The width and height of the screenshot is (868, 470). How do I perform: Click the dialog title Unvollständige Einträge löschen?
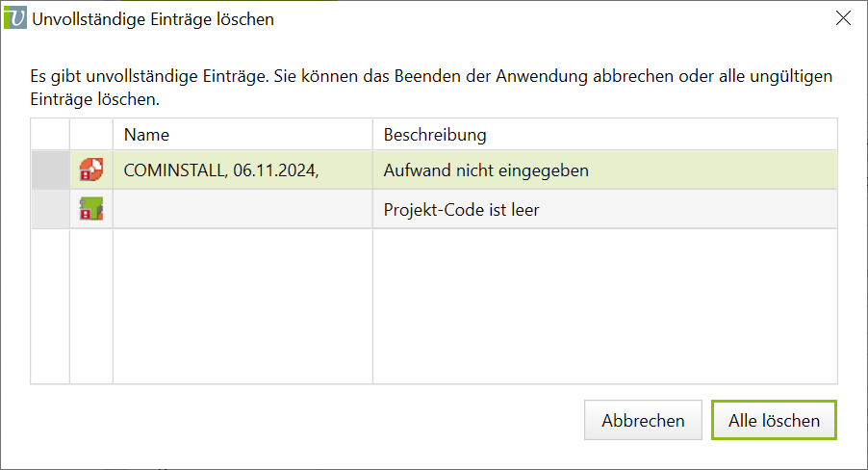(153, 19)
